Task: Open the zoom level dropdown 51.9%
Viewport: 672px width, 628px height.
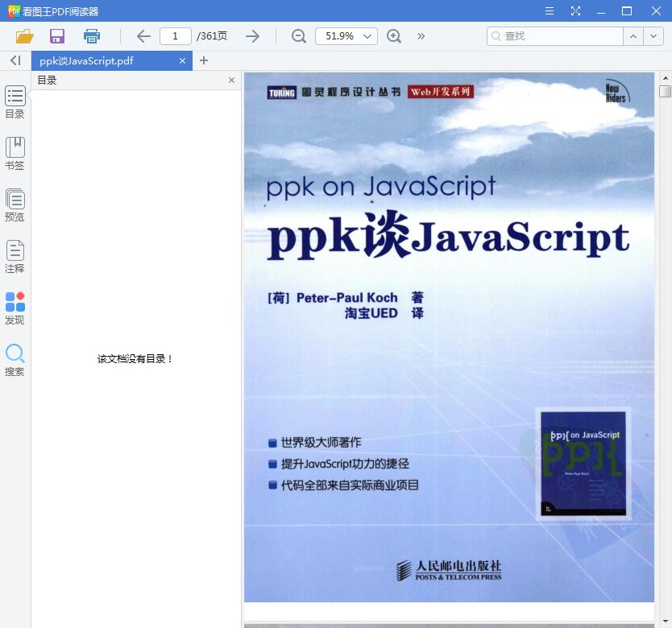Action: click(346, 36)
